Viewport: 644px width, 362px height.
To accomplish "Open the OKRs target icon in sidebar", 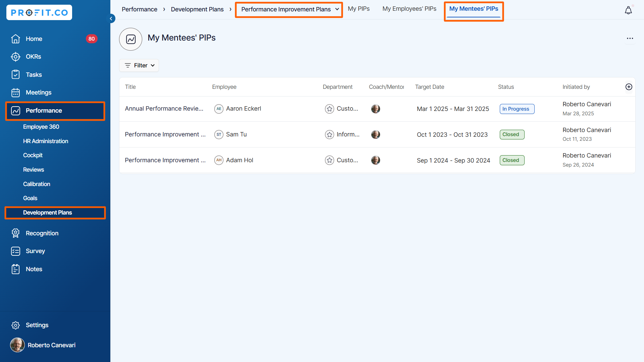I will [15, 57].
